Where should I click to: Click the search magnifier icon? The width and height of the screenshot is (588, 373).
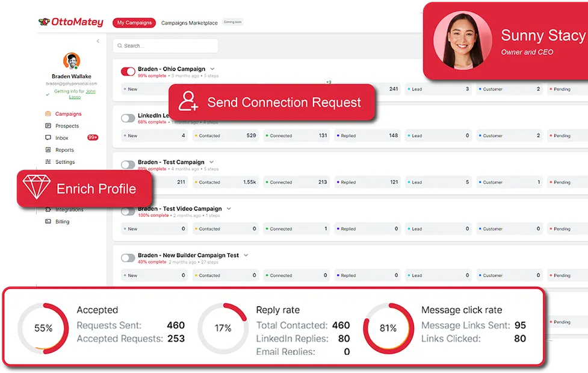[120, 46]
